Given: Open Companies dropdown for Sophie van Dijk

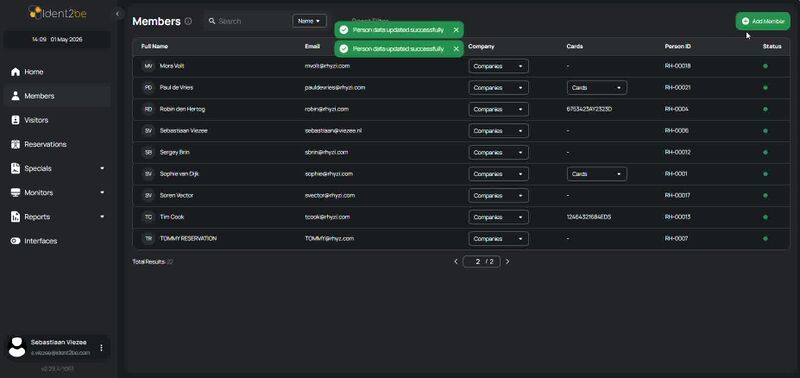Looking at the screenshot, I should point(498,174).
